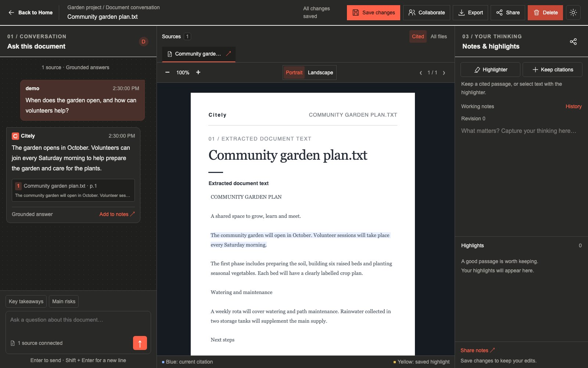Click the highlighted passage about October opening
The image size is (588, 368).
point(300,240)
